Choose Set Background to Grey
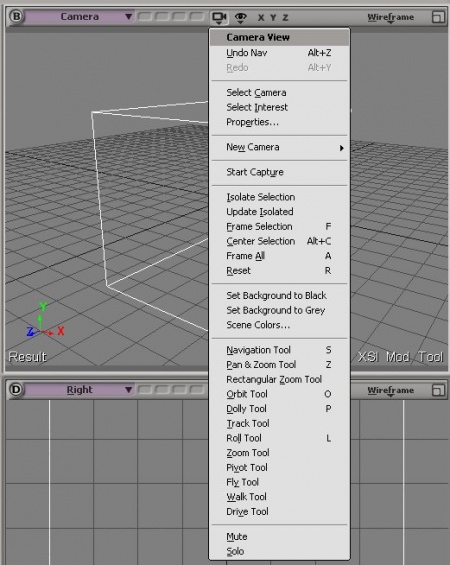 point(279,310)
